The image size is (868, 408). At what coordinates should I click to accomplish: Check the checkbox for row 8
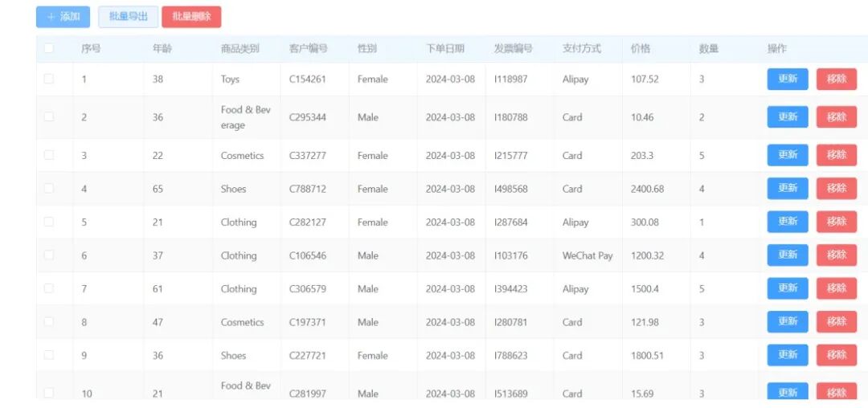point(49,321)
